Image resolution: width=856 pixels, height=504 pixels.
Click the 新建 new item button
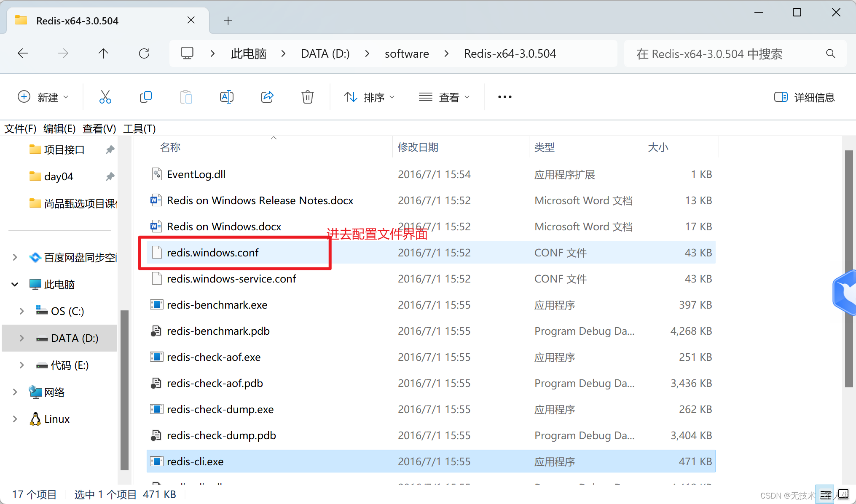pyautogui.click(x=43, y=97)
